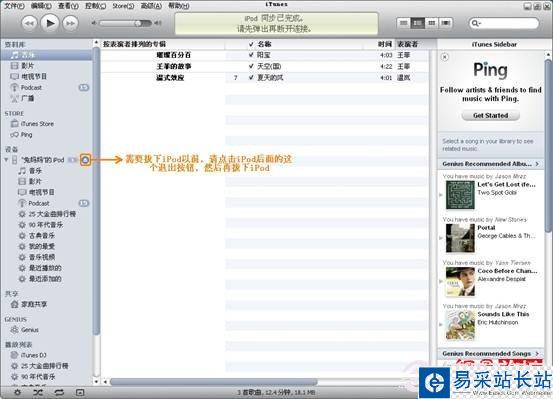
Task: Open the 控制(C) menu
Action: coord(95,6)
